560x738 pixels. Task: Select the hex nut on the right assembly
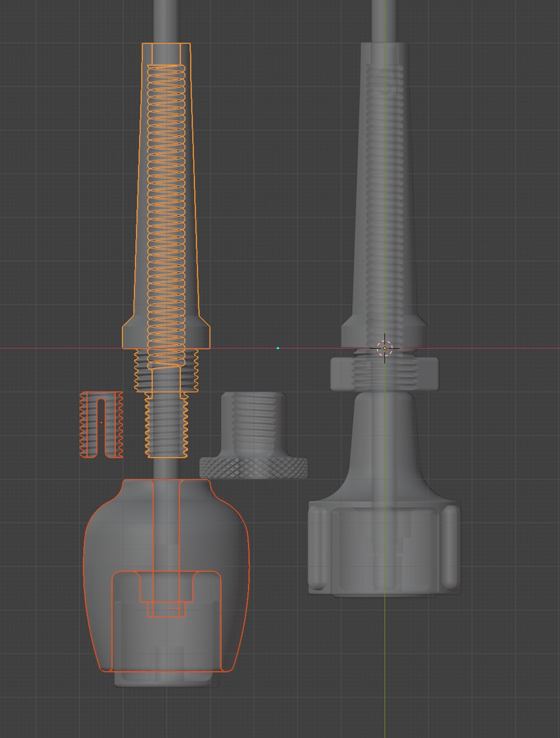click(384, 373)
